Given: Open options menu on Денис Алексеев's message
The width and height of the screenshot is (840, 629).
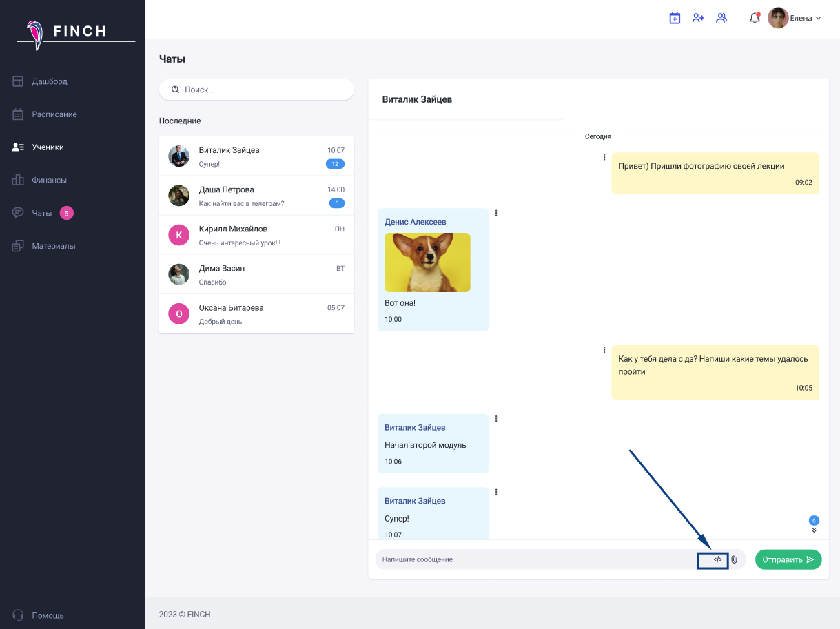Looking at the screenshot, I should 496,213.
